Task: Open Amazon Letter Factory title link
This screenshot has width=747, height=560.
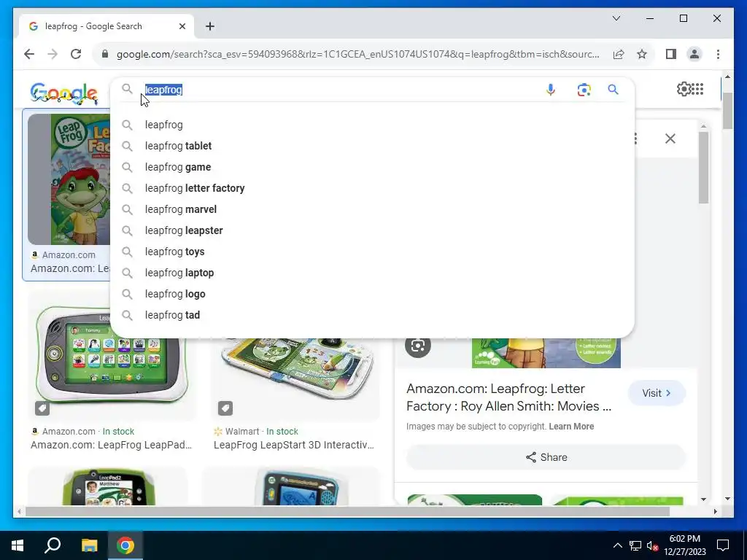Action: [508, 397]
